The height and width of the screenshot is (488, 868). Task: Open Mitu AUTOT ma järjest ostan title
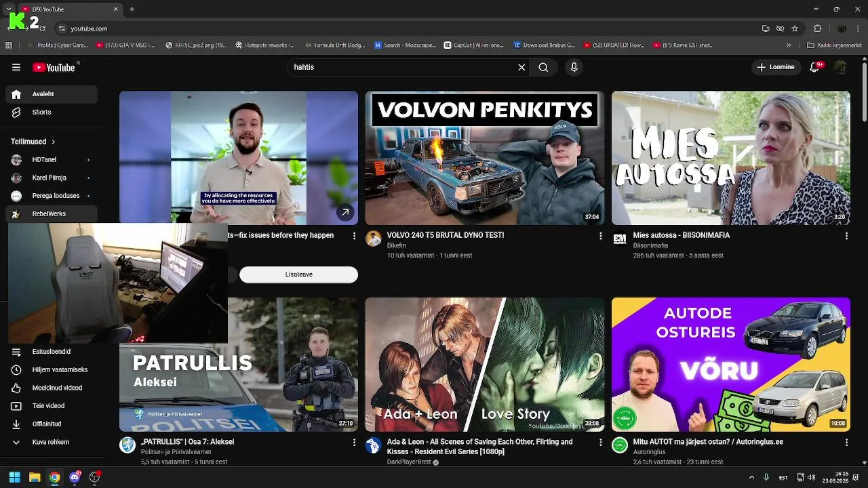coord(708,442)
